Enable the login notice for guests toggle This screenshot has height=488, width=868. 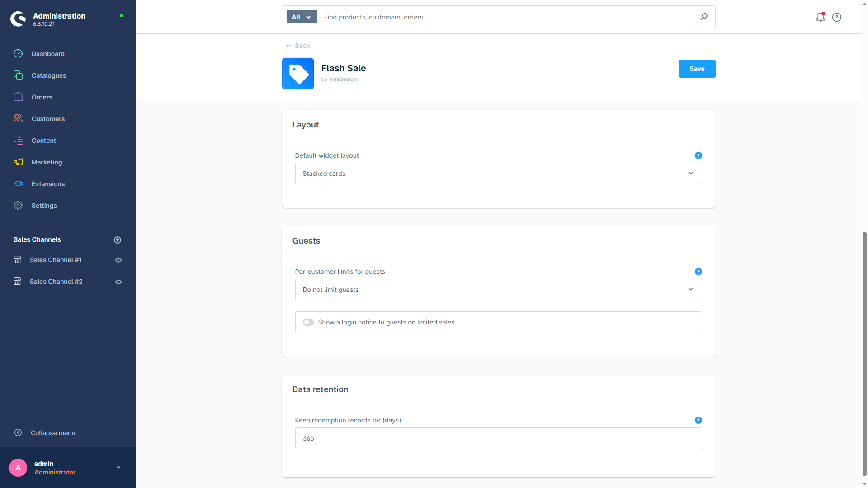tap(308, 322)
